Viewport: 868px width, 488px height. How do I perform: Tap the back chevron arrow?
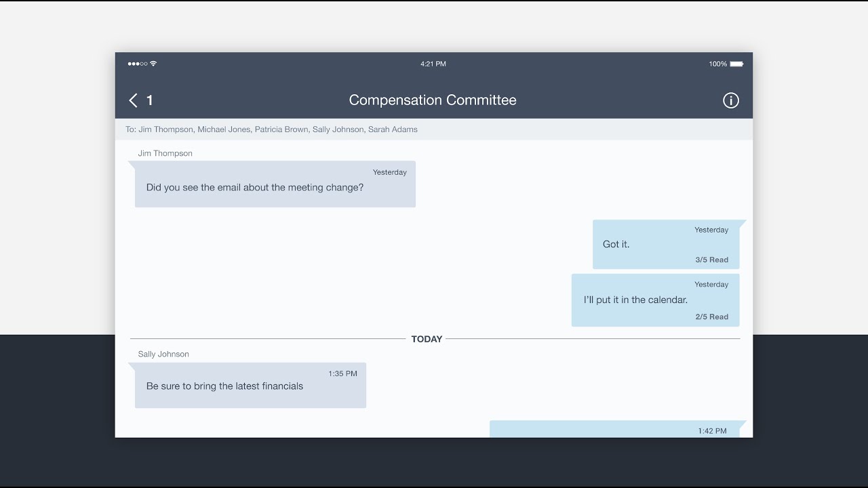click(133, 100)
